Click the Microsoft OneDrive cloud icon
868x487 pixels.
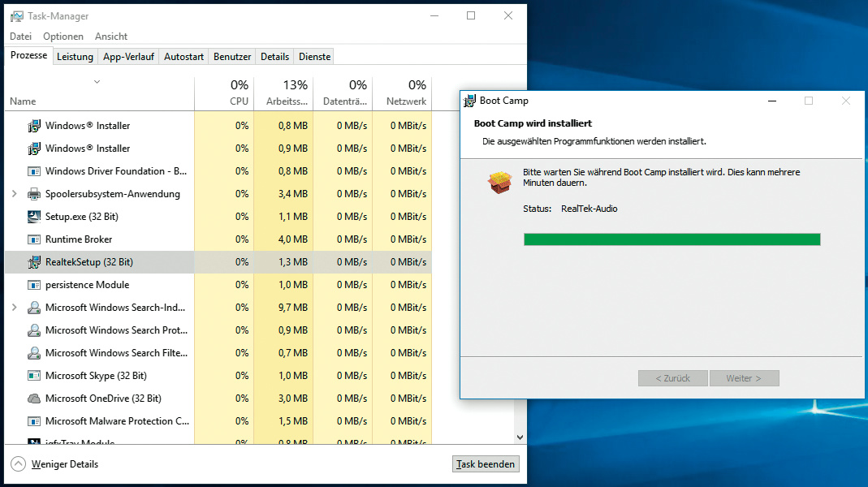(x=34, y=399)
